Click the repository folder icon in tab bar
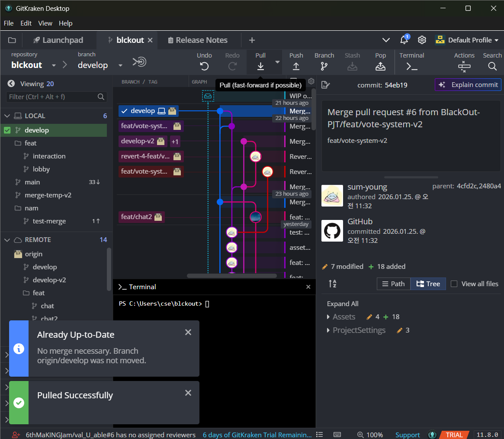This screenshot has width=504, height=439. [12, 40]
